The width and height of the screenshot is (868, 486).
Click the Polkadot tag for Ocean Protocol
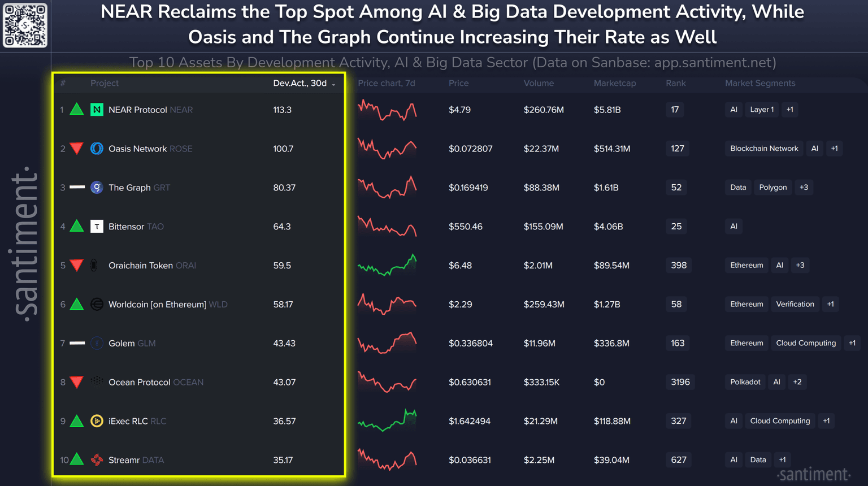(x=745, y=382)
